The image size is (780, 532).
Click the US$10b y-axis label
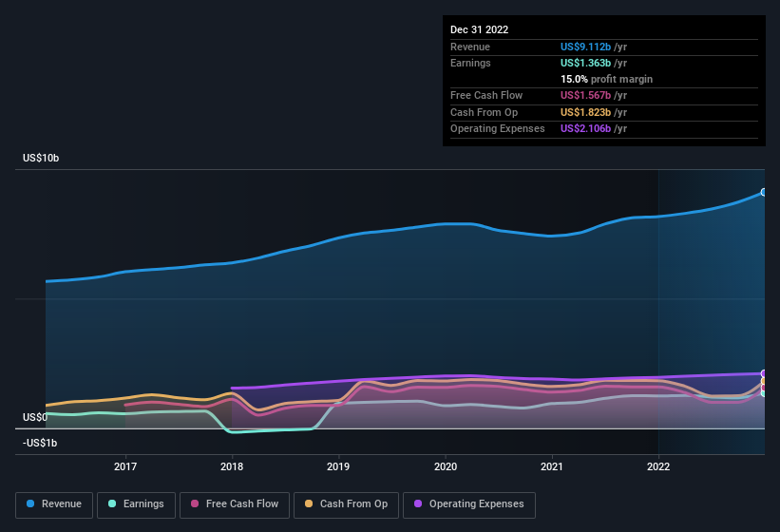coord(41,158)
